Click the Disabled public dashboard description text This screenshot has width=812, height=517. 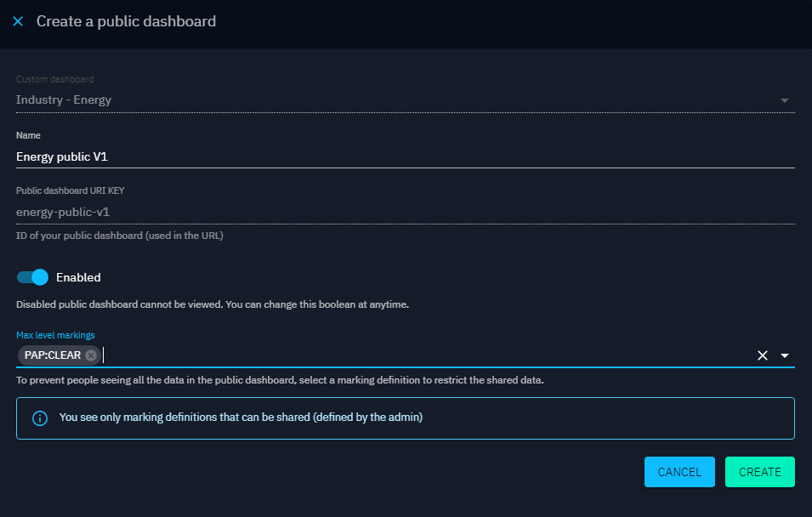tap(213, 304)
